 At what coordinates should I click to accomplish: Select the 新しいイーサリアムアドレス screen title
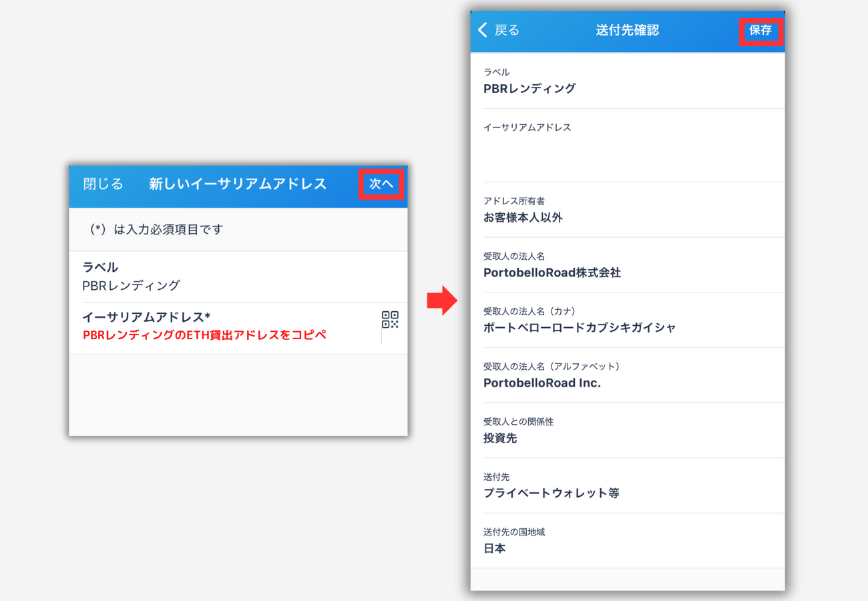click(x=238, y=184)
